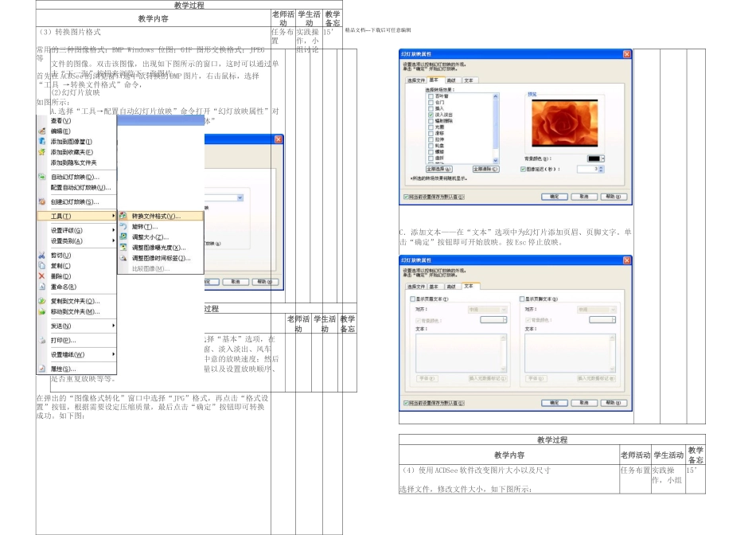This screenshot has height=535, width=756.
Task: Click the 调整图像时间标签 timestamp icon
Action: [x=123, y=258]
